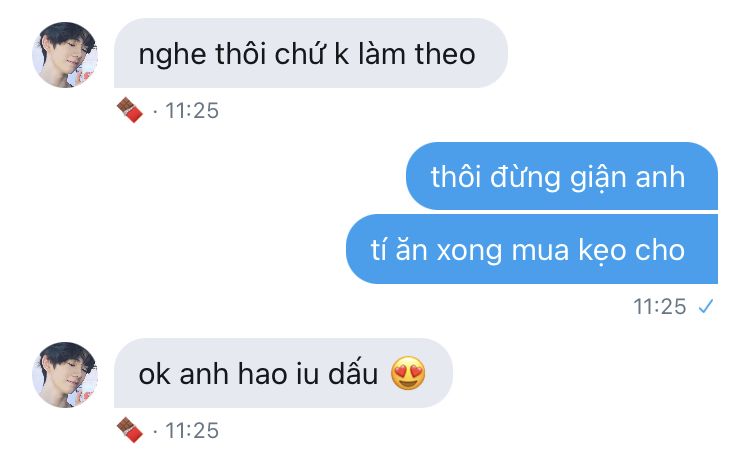Click the word 'xong' in the blue bubble
The height and width of the screenshot is (450, 750).
(x=469, y=252)
